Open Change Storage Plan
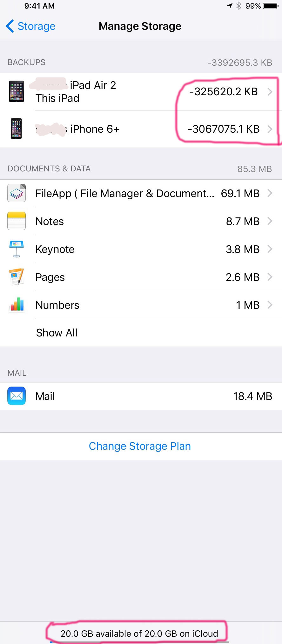Viewport: 282px width, 644px height. 140,446
